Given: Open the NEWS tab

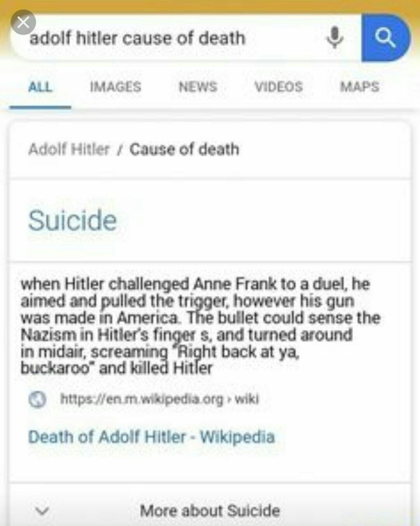Looking at the screenshot, I should [x=198, y=86].
